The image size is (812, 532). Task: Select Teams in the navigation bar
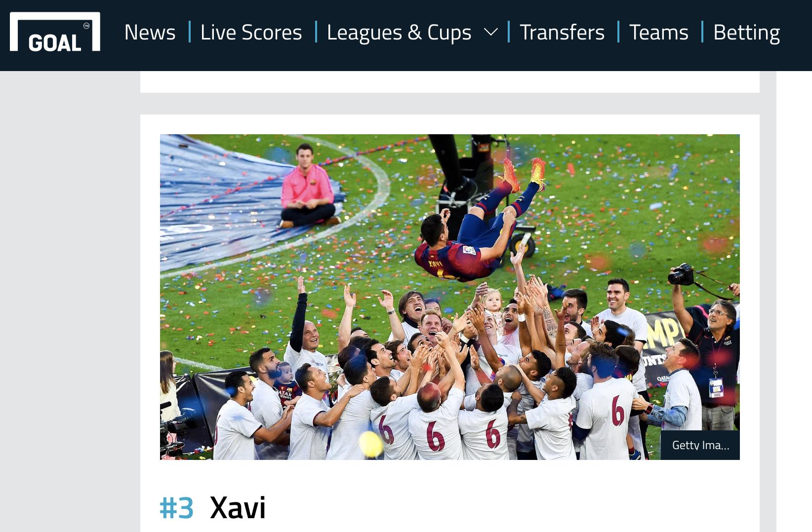coord(658,32)
